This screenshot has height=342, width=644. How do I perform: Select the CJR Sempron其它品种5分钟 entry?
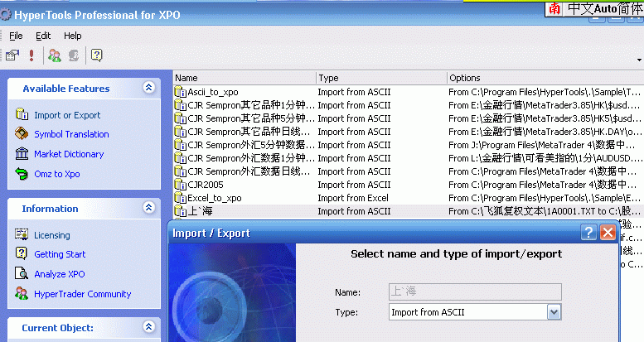pyautogui.click(x=251, y=118)
